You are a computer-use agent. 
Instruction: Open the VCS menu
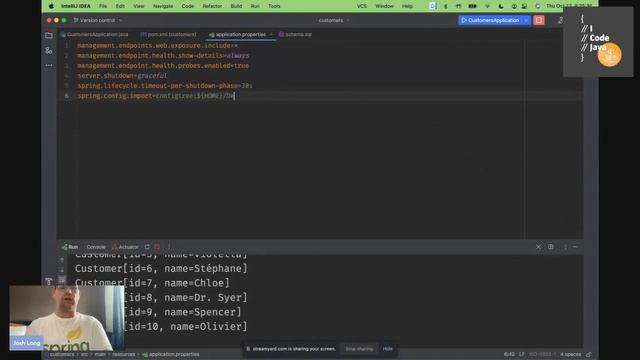(x=362, y=6)
